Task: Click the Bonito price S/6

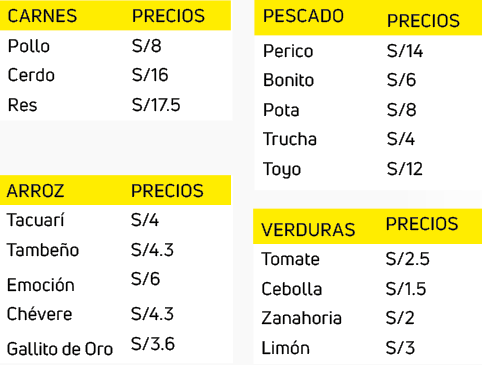Action: tap(401, 80)
